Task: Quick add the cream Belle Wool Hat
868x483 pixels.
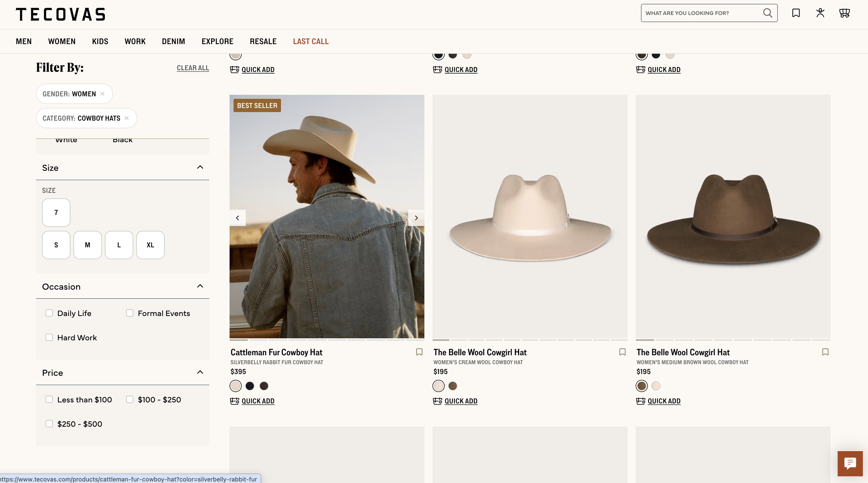Action: pos(460,401)
